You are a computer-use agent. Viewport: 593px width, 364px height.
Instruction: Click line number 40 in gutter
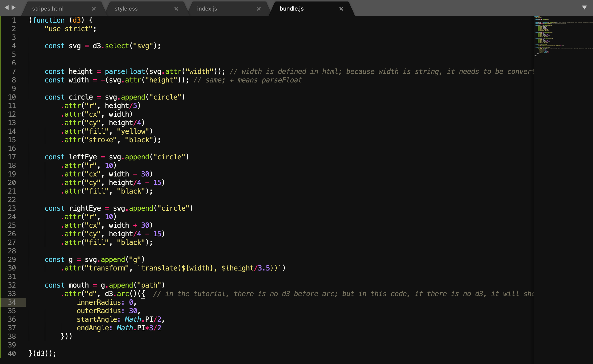(x=12, y=354)
